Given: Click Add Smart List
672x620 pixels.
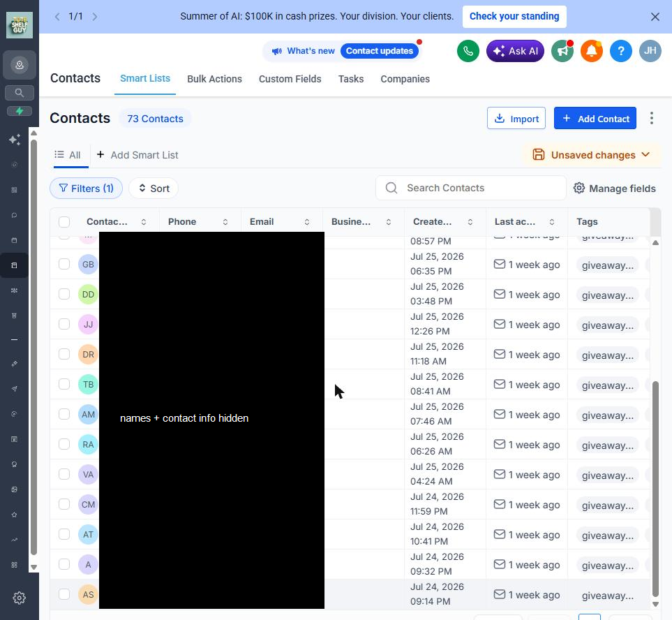Looking at the screenshot, I should tap(137, 155).
